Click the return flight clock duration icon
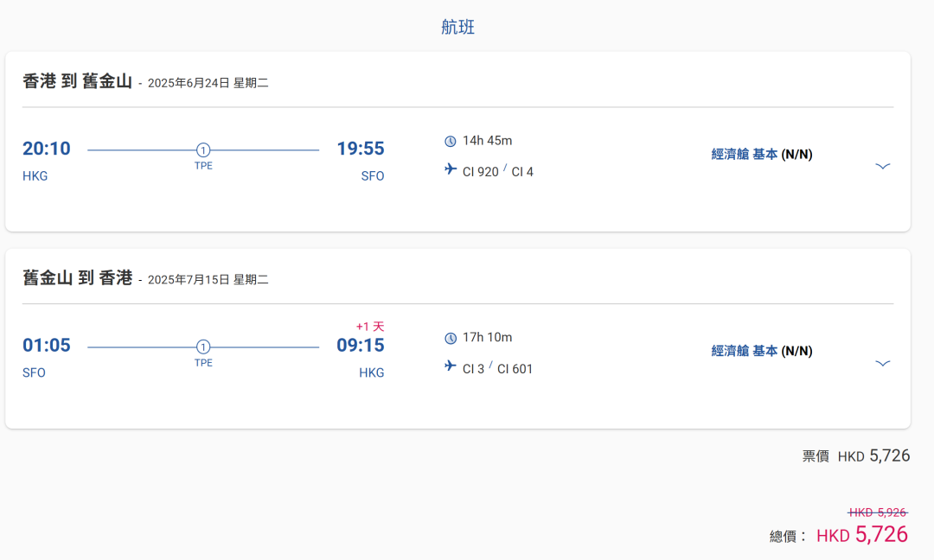 (x=450, y=338)
